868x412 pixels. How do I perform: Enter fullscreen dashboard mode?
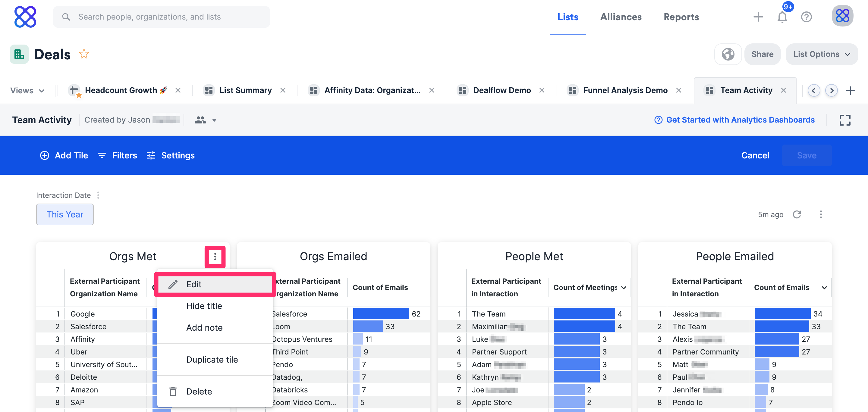click(844, 120)
